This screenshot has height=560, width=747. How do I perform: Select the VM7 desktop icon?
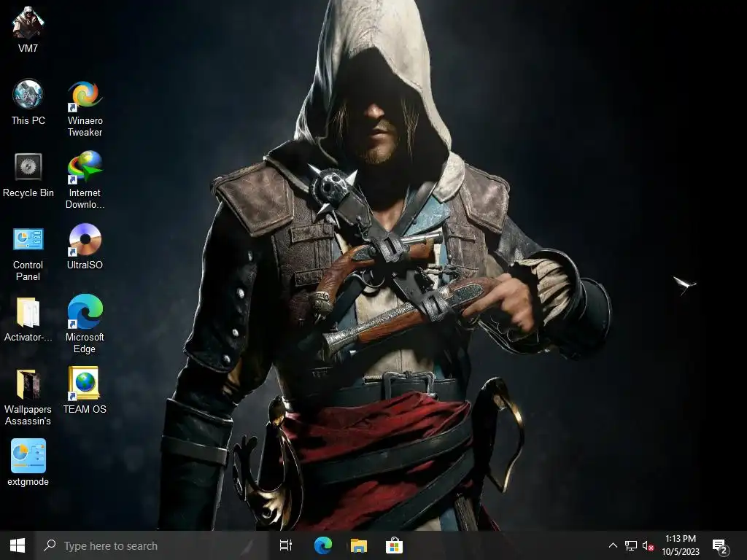click(x=28, y=28)
